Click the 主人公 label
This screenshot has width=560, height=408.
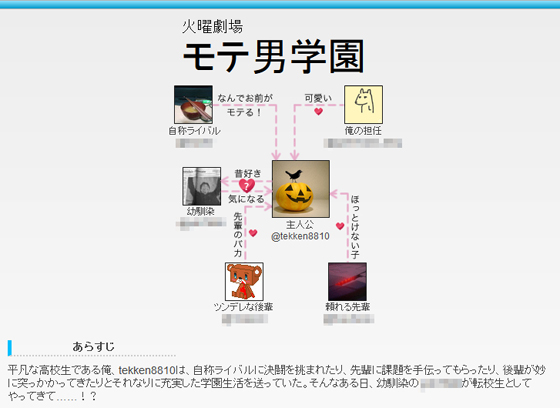pyautogui.click(x=300, y=225)
